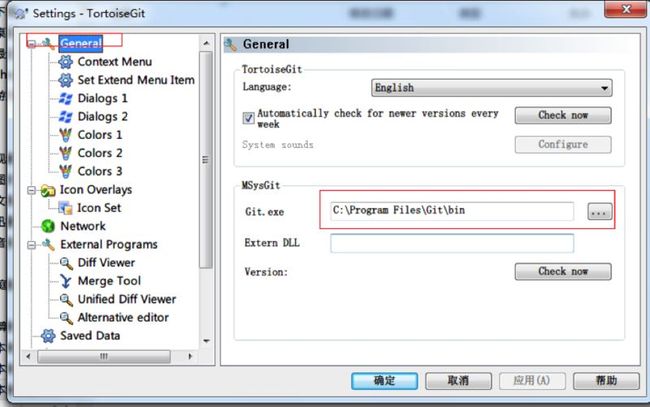Go to Colors 2 settings
This screenshot has width=650, height=407.
pos(100,153)
